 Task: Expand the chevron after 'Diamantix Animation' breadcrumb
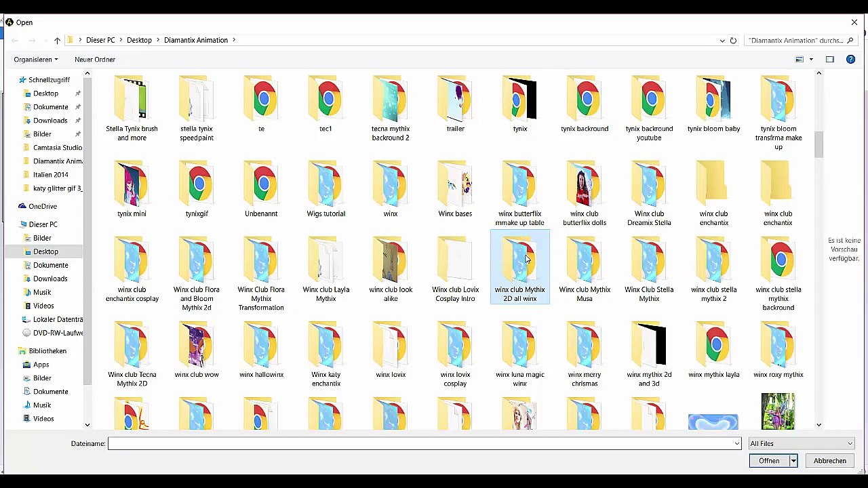(x=234, y=40)
